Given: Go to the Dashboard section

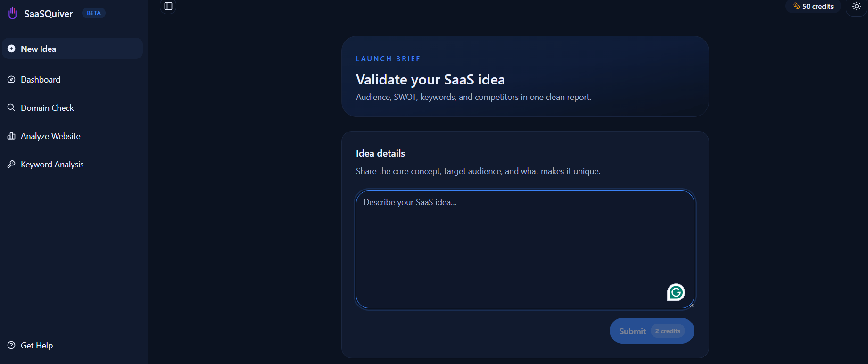Looking at the screenshot, I should 41,79.
